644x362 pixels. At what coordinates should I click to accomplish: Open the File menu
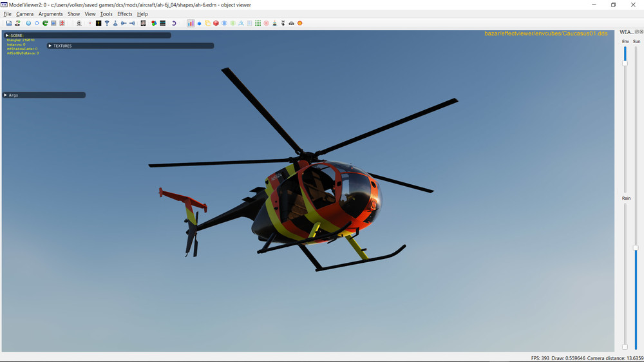[x=7, y=14]
